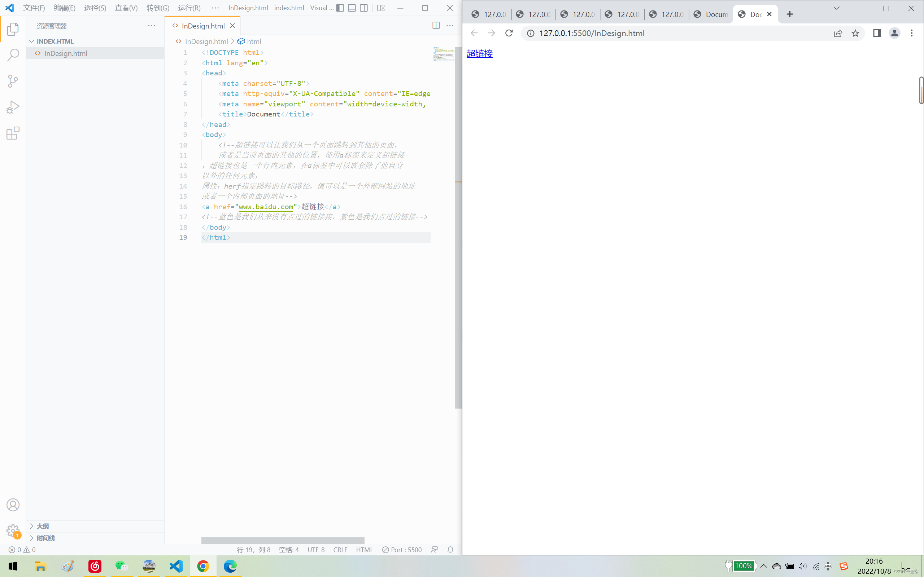The width and height of the screenshot is (924, 577).
Task: Click split editor right icon
Action: coord(436,26)
